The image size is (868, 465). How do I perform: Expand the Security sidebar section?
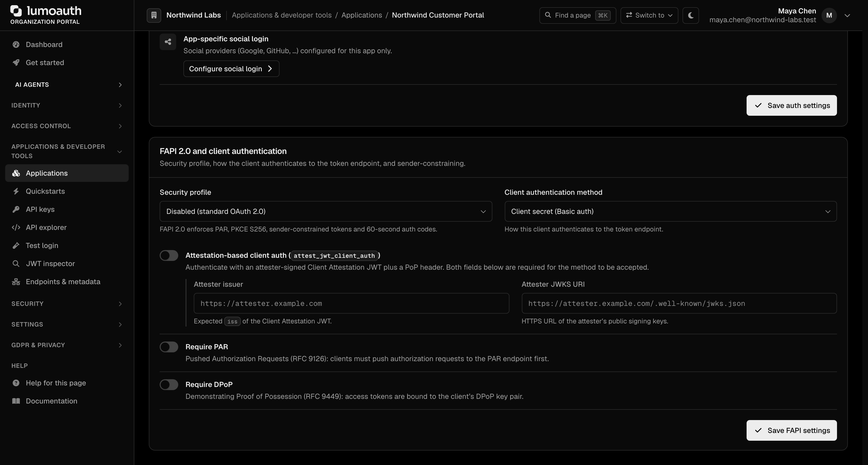67,304
